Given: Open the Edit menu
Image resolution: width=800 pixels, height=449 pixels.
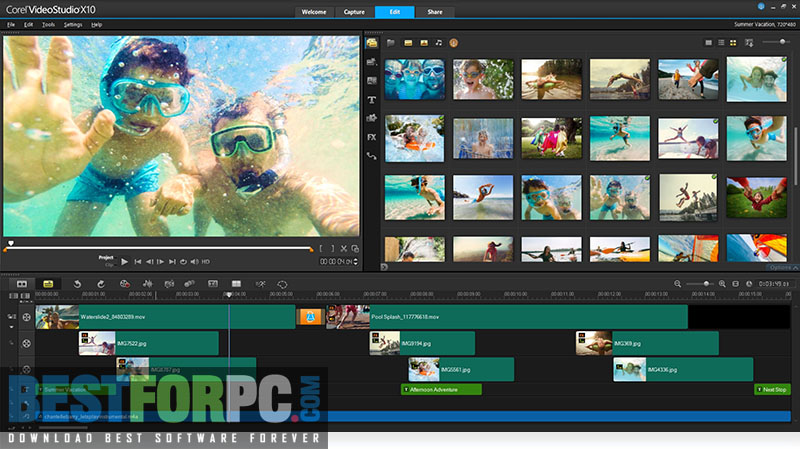Looking at the screenshot, I should tap(29, 24).
